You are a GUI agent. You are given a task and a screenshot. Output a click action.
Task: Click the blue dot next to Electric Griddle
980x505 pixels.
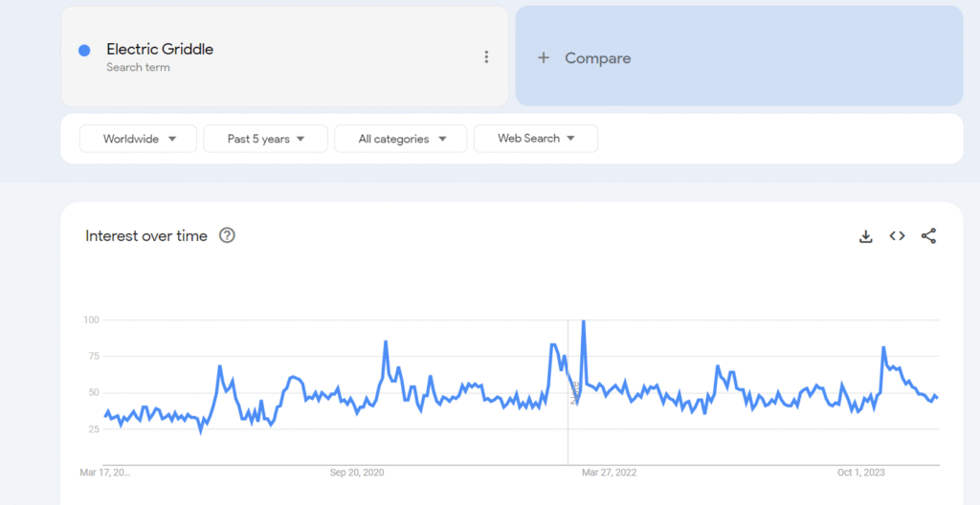84,51
